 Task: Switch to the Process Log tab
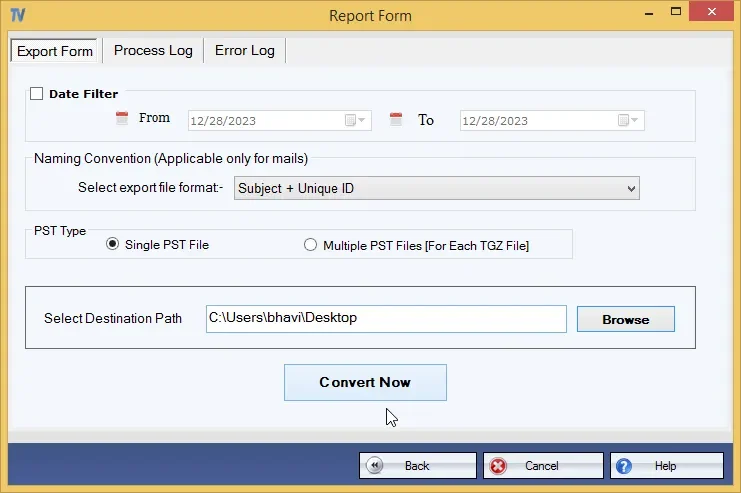click(153, 51)
